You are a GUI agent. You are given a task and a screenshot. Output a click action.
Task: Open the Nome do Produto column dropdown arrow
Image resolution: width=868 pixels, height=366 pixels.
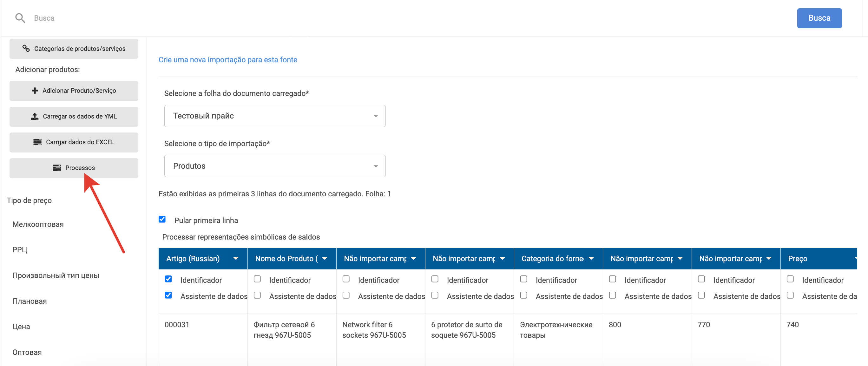[x=325, y=258]
